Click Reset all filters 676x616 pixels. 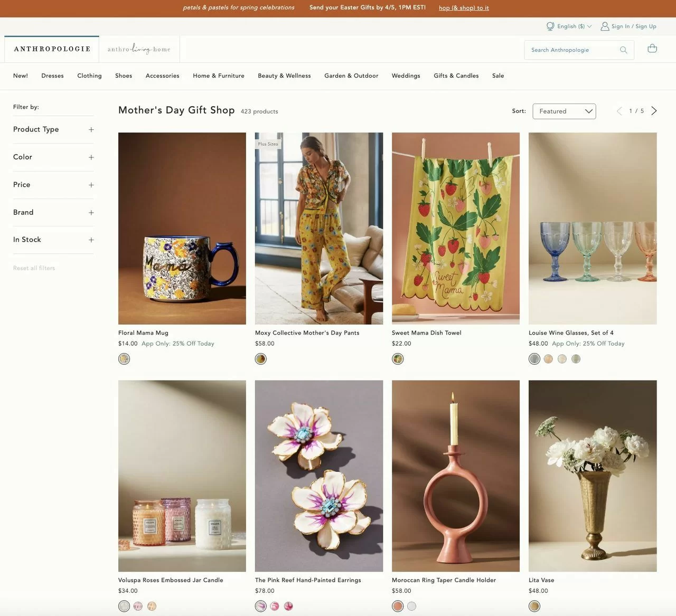(x=34, y=268)
